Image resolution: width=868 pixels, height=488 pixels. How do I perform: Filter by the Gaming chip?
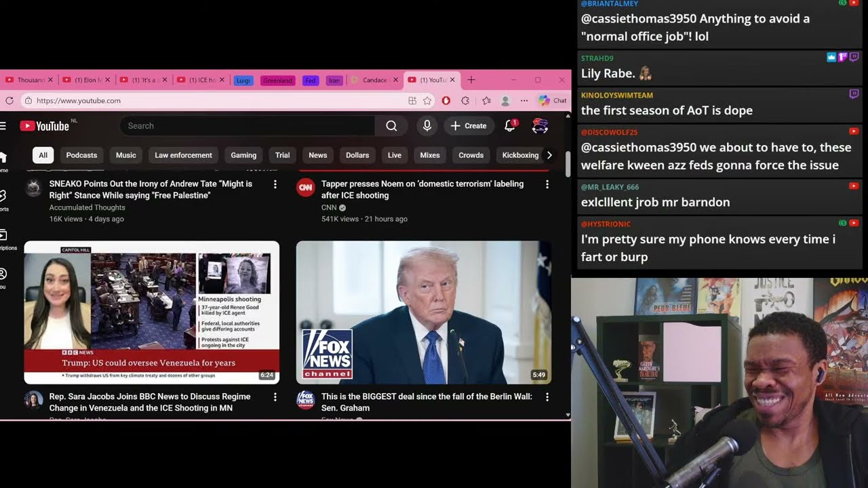(243, 155)
